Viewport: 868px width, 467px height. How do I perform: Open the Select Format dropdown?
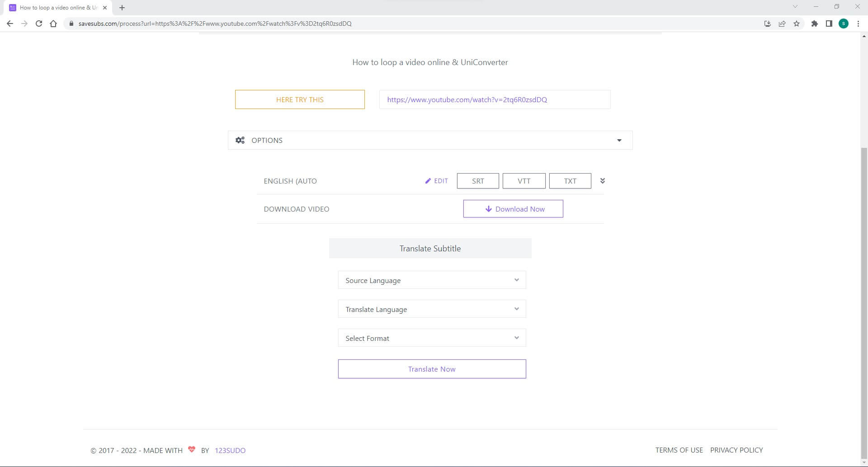click(432, 338)
